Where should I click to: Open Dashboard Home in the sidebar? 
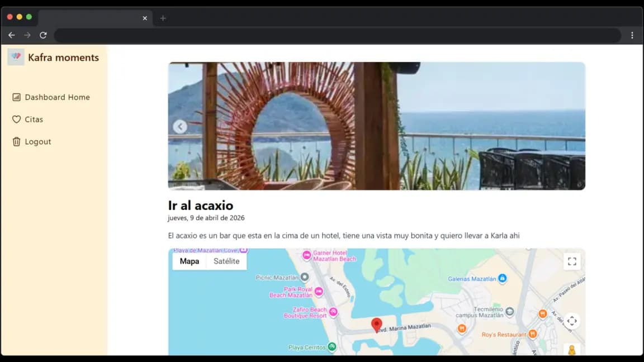pos(57,97)
